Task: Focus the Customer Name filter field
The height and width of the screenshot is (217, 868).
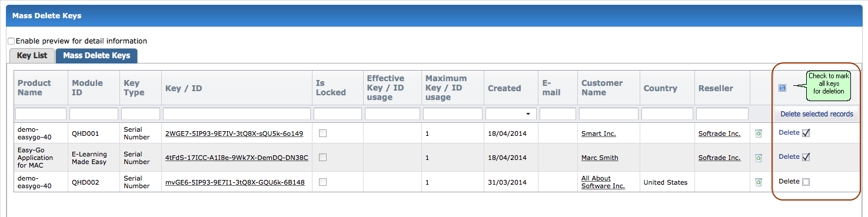Action: point(609,113)
